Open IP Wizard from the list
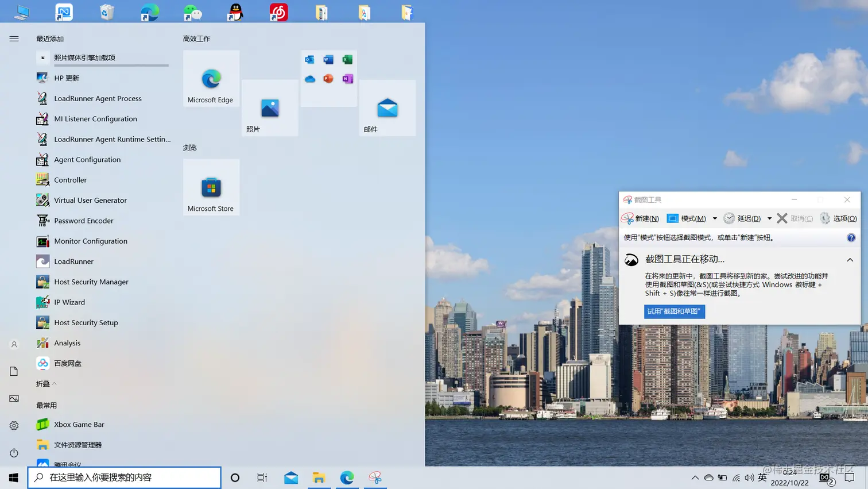The height and width of the screenshot is (489, 868). (x=102, y=302)
